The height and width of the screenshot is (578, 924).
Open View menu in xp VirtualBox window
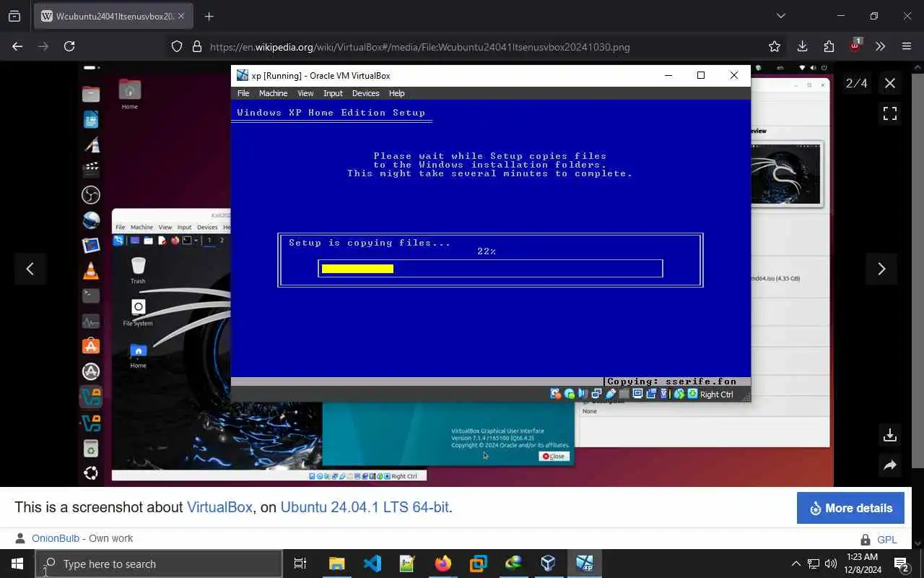305,93
